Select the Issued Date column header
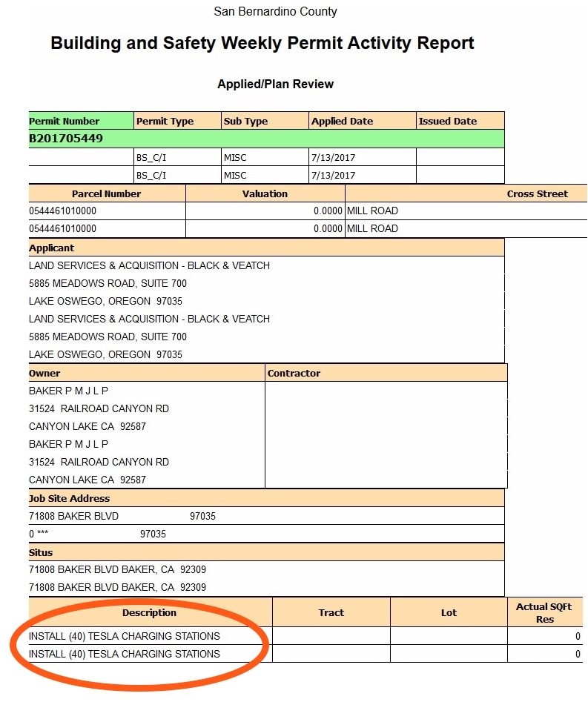The width and height of the screenshot is (588, 702). (448, 121)
